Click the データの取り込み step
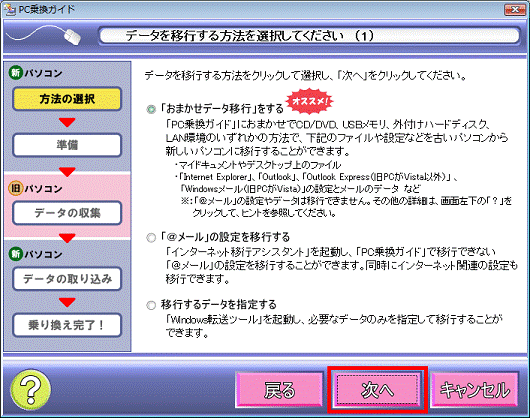 coord(67,279)
